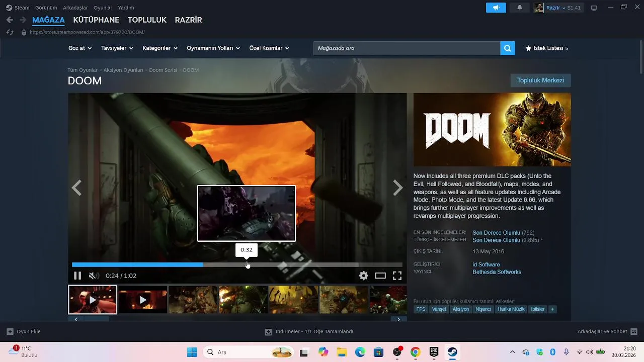Open Chrome from the taskbar

pyautogui.click(x=415, y=352)
